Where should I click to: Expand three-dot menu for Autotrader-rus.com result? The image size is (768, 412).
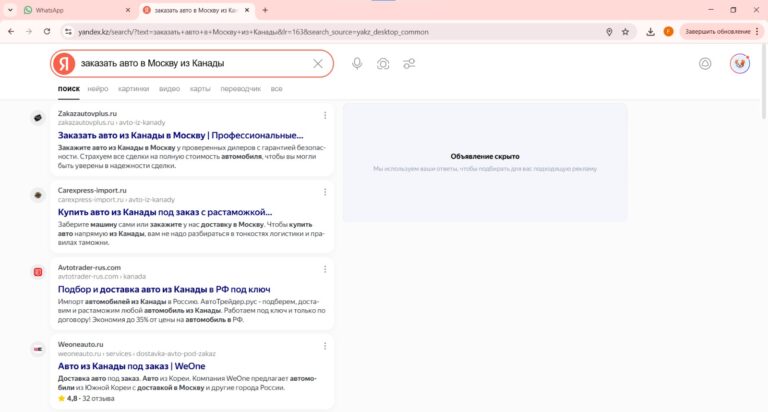click(325, 268)
